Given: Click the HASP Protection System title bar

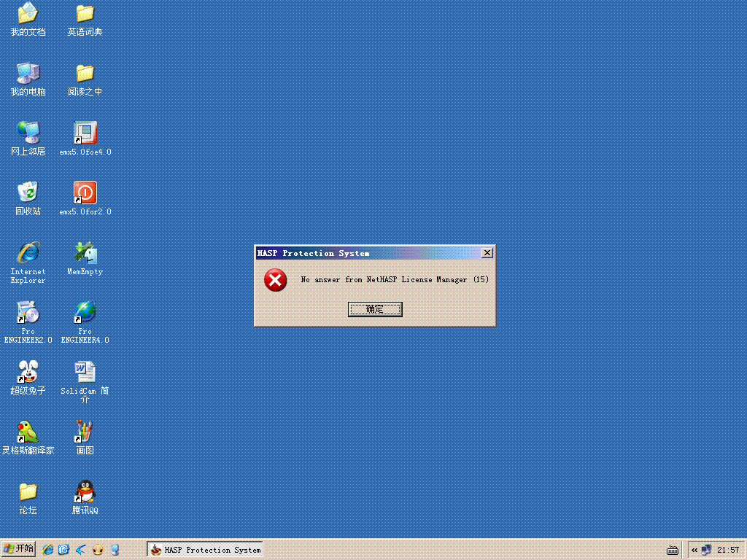Looking at the screenshot, I should (x=368, y=253).
